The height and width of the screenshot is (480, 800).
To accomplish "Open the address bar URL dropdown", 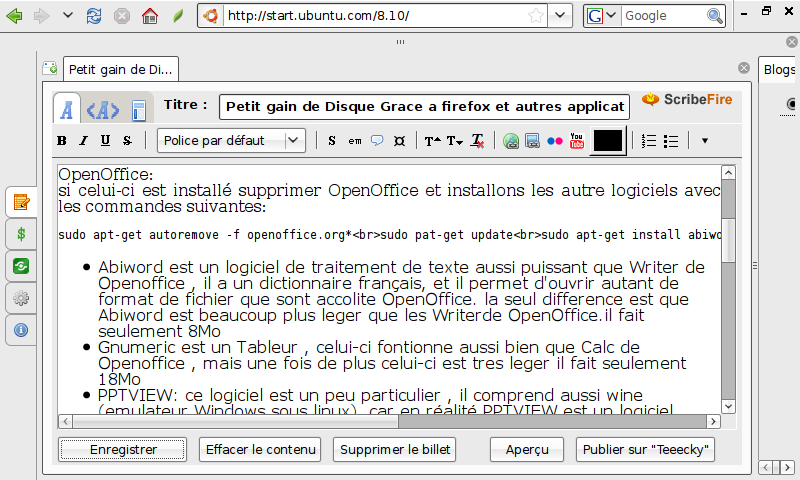I will pyautogui.click(x=560, y=15).
